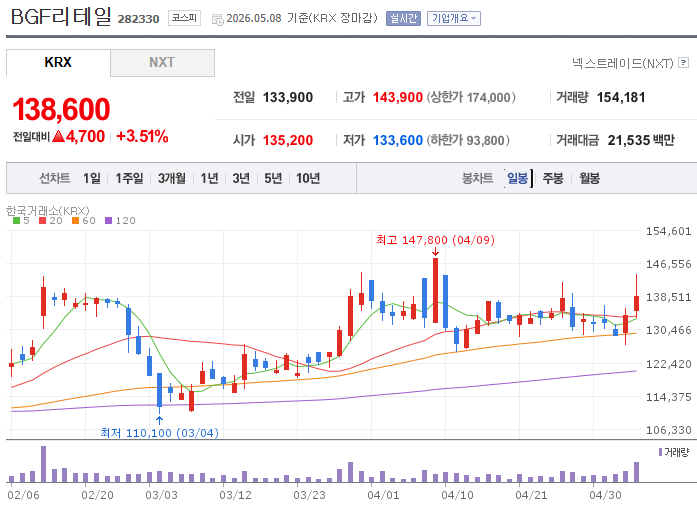Viewport: 697px width, 506px height.
Task: Click the 04/30 date axis label
Action: pos(605,495)
